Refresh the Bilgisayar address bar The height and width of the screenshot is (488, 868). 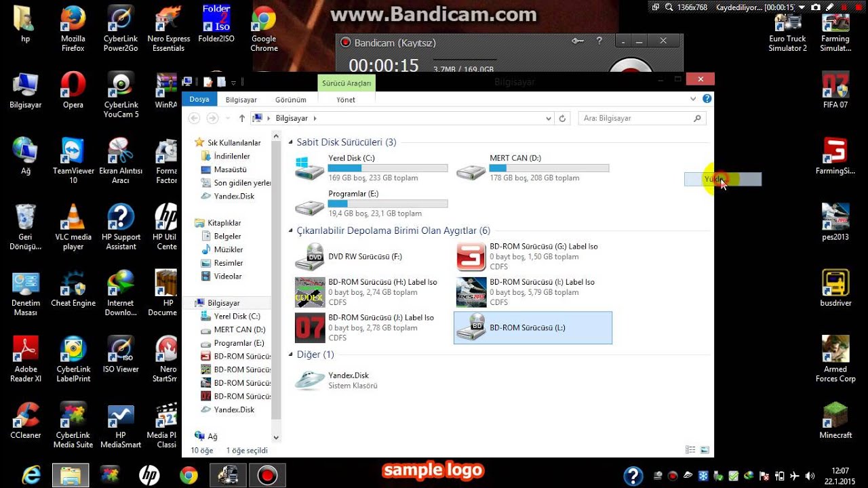click(562, 118)
